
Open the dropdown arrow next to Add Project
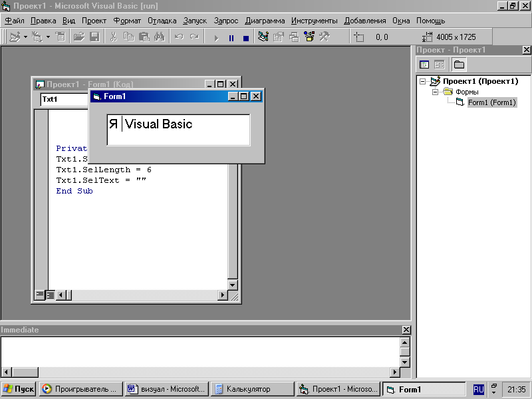[x=25, y=37]
